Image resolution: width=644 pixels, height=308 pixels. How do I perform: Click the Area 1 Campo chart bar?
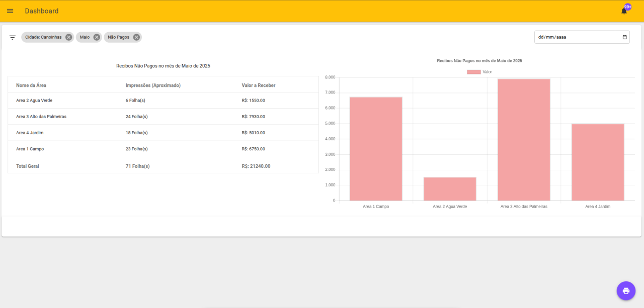(x=376, y=149)
